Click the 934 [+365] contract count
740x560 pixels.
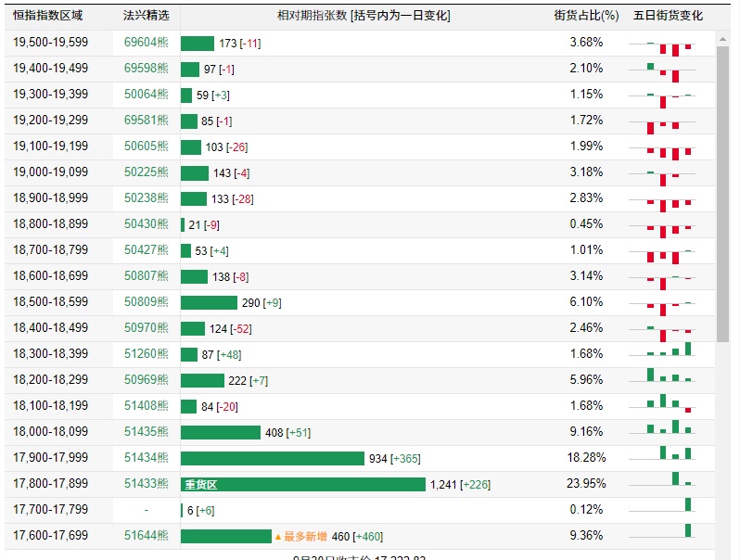(394, 459)
